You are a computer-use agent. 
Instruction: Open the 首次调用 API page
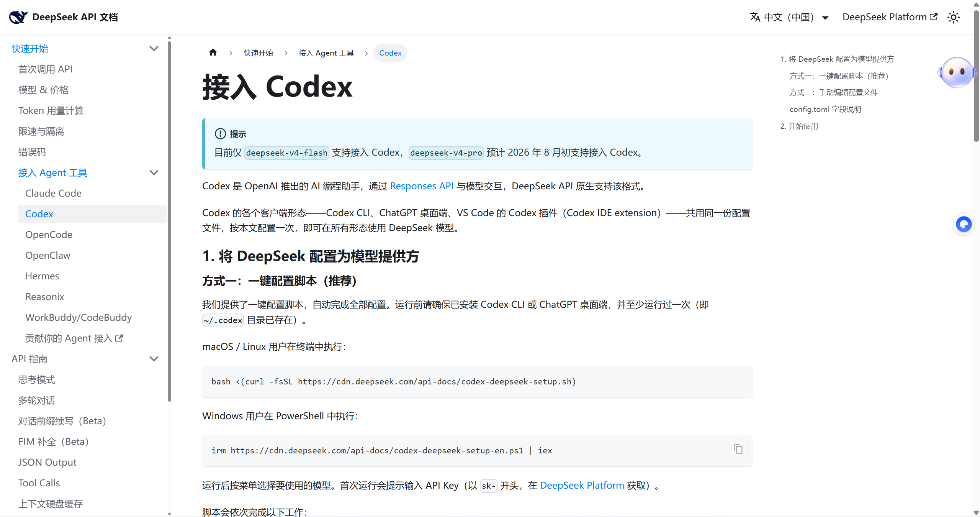[45, 69]
